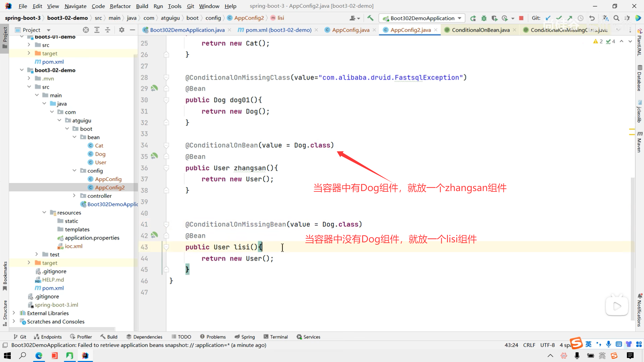Click the Git commit checkmark icon
Image resolution: width=644 pixels, height=362 pixels.
559,18
